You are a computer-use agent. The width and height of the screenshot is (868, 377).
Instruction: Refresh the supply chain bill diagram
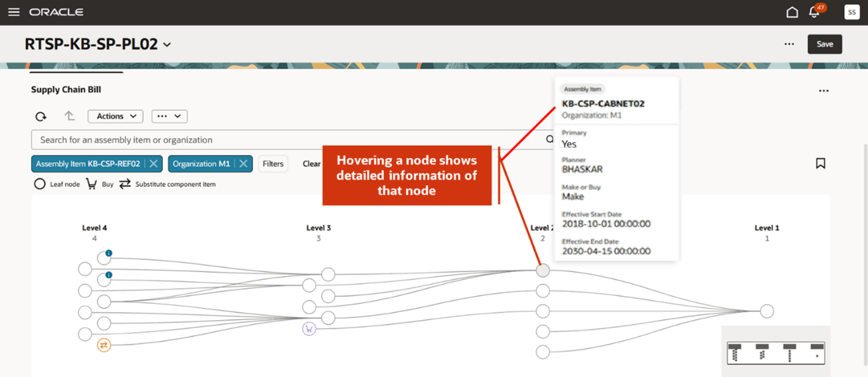(40, 116)
